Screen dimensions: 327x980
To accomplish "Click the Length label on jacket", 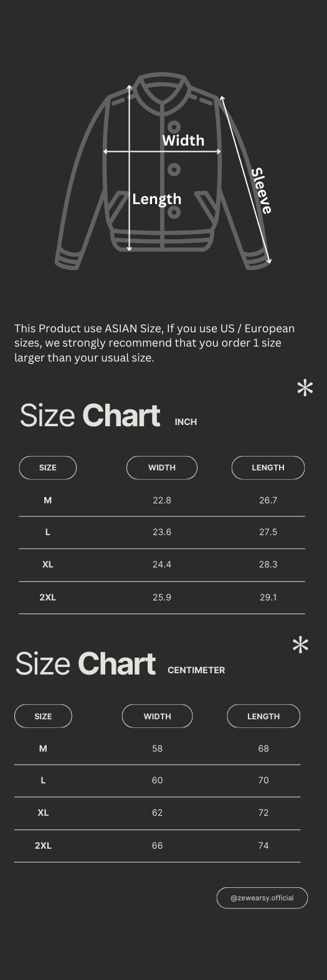I will pyautogui.click(x=157, y=199).
